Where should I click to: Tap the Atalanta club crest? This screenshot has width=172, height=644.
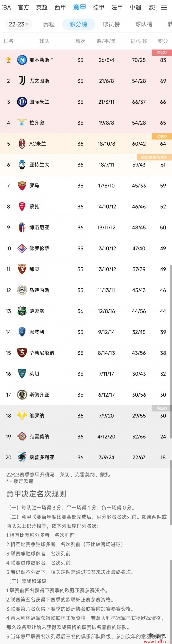[x=22, y=165]
